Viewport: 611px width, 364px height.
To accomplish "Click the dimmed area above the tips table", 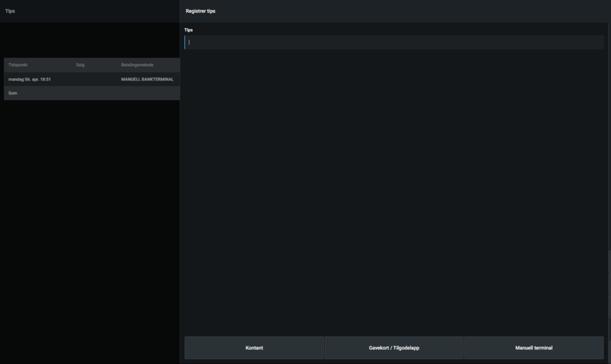I will click(x=90, y=41).
